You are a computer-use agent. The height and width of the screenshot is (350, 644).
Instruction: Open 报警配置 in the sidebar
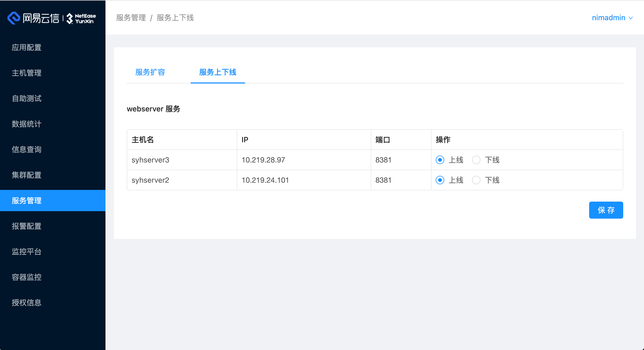coord(26,226)
